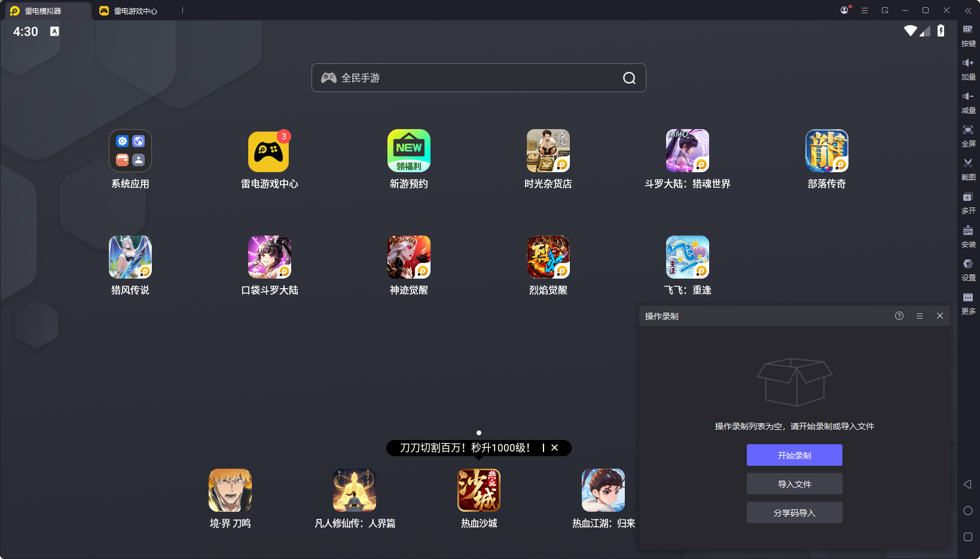Click the 导入文件 button

click(x=795, y=484)
